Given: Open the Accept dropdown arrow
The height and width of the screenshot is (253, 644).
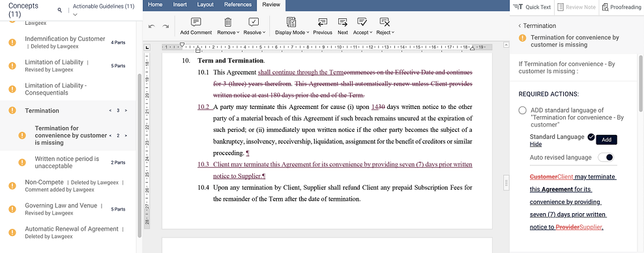Looking at the screenshot, I should pyautogui.click(x=372, y=33).
